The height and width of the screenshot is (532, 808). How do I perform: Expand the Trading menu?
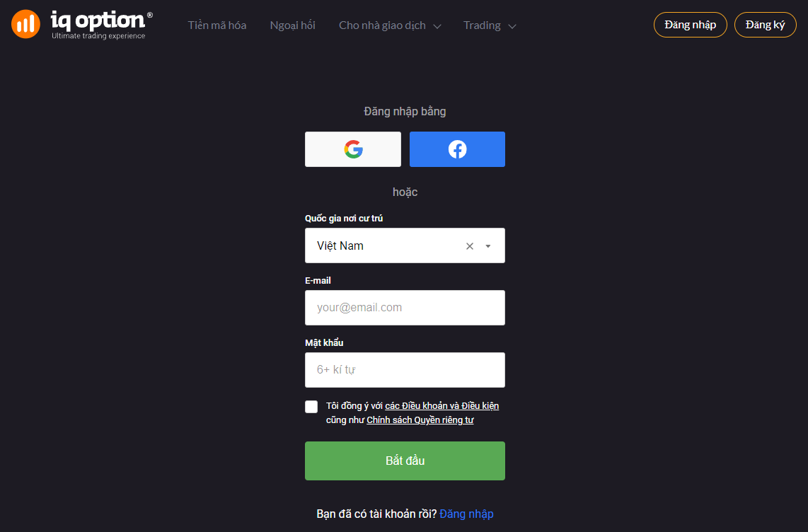coord(490,25)
